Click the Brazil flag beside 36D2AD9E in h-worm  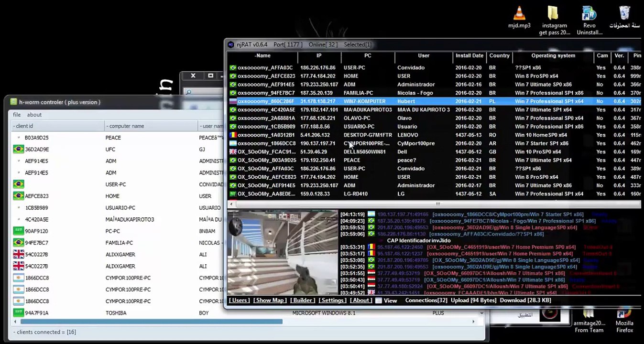19,149
